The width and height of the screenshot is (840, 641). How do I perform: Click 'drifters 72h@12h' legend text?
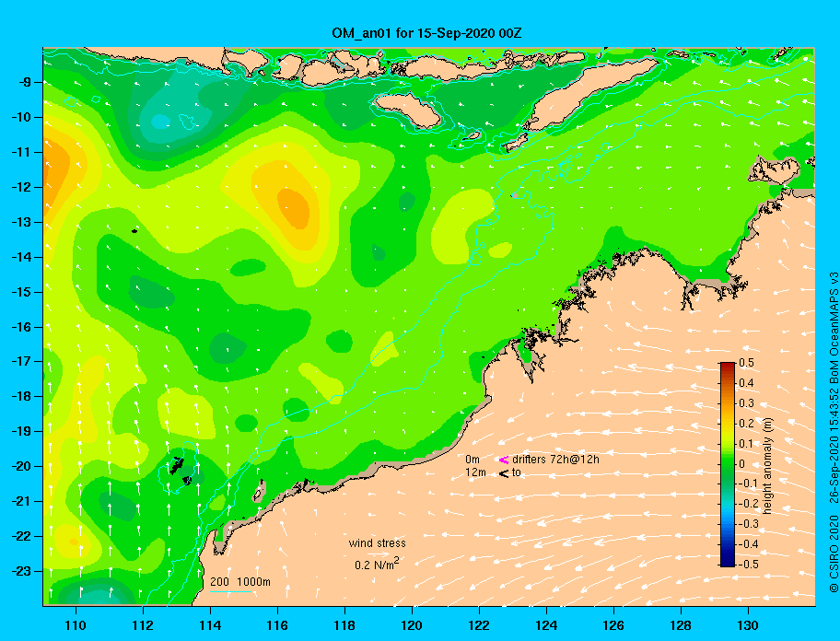click(555, 460)
